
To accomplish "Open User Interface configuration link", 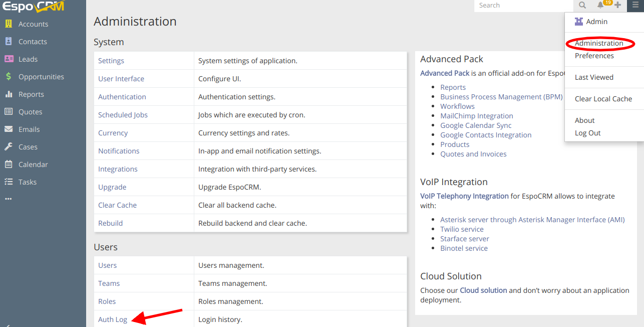I will click(x=121, y=79).
